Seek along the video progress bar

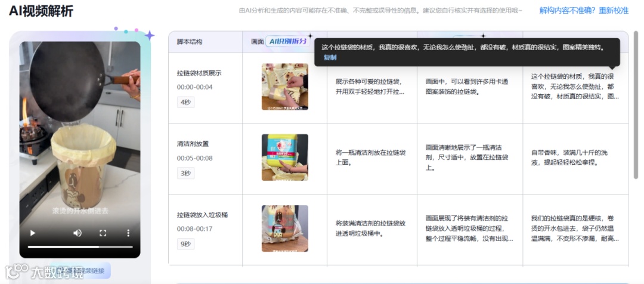coord(80,247)
